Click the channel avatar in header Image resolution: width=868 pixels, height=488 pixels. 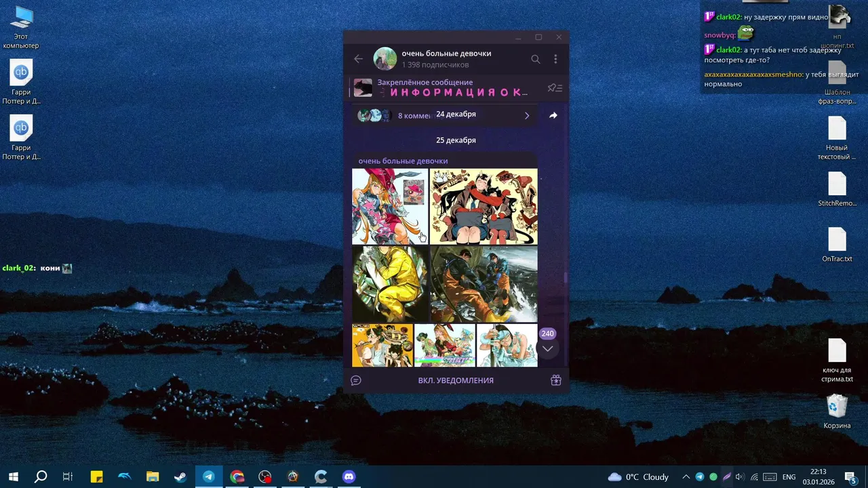385,59
